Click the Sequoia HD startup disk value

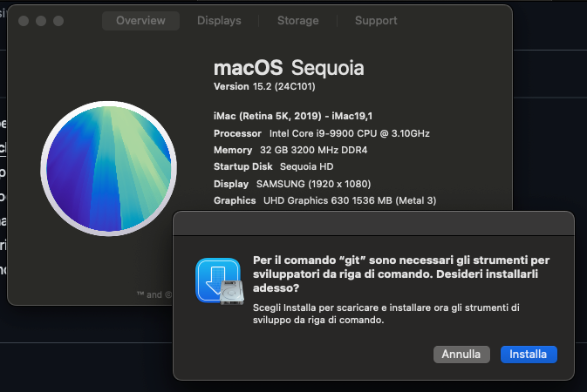coord(307,166)
